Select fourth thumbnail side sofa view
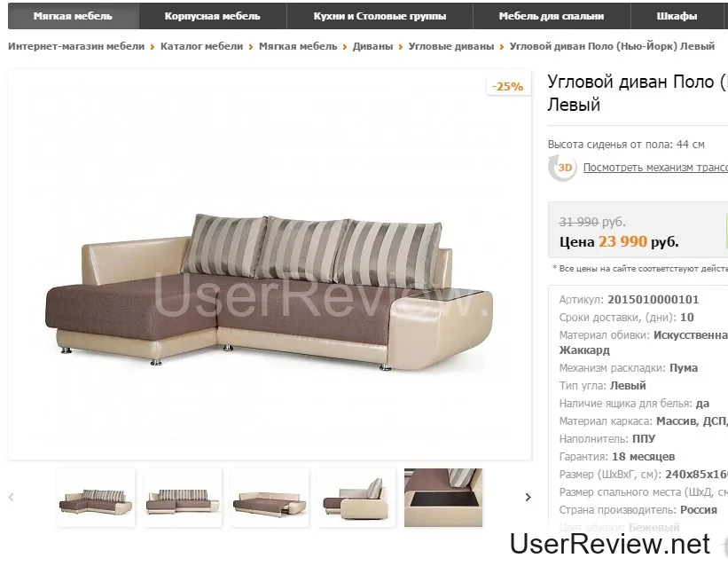This screenshot has width=728, height=566. tap(356, 498)
